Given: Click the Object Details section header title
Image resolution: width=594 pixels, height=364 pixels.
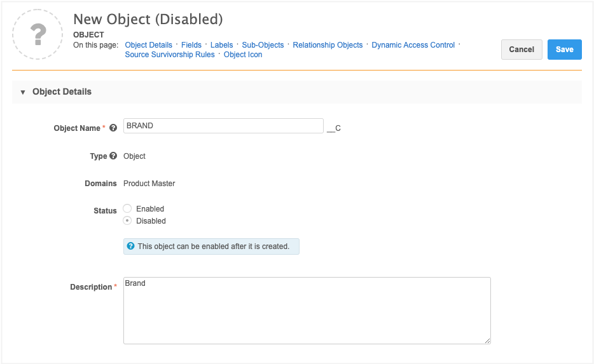Looking at the screenshot, I should (62, 91).
